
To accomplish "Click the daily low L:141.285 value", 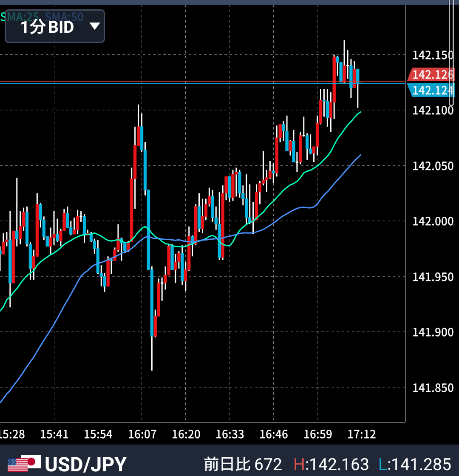I will 415,464.
